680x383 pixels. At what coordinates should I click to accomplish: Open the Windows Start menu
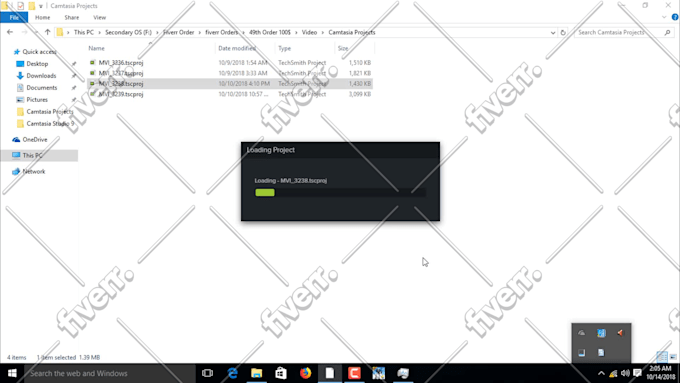pyautogui.click(x=12, y=373)
